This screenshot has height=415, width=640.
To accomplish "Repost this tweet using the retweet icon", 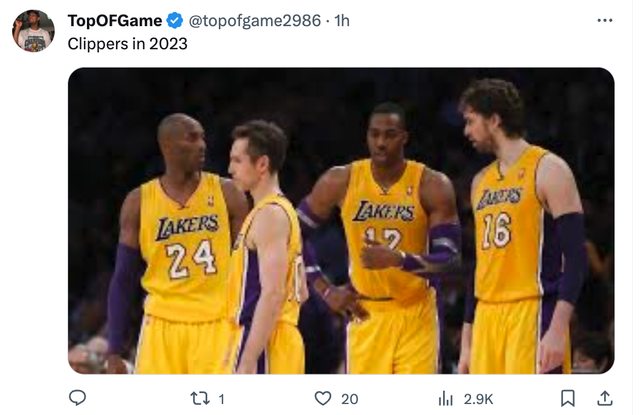I will point(199,398).
